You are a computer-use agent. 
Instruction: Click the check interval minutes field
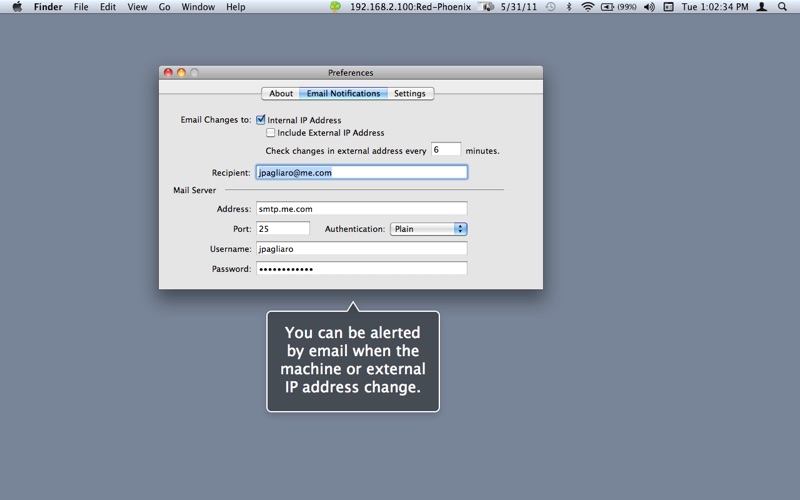click(x=446, y=149)
